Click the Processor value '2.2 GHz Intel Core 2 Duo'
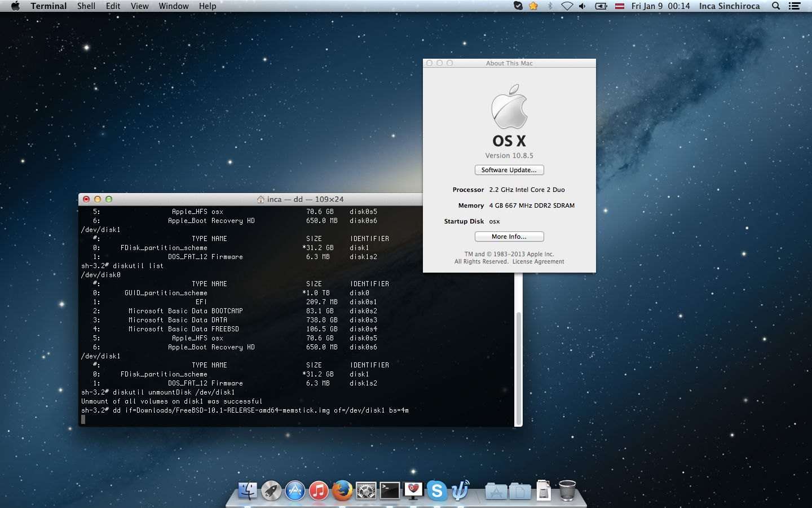The width and height of the screenshot is (812, 508). tap(527, 190)
